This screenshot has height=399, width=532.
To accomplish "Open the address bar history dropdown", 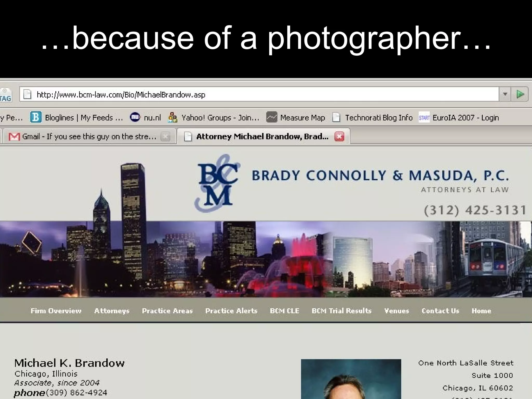I will 505,94.
